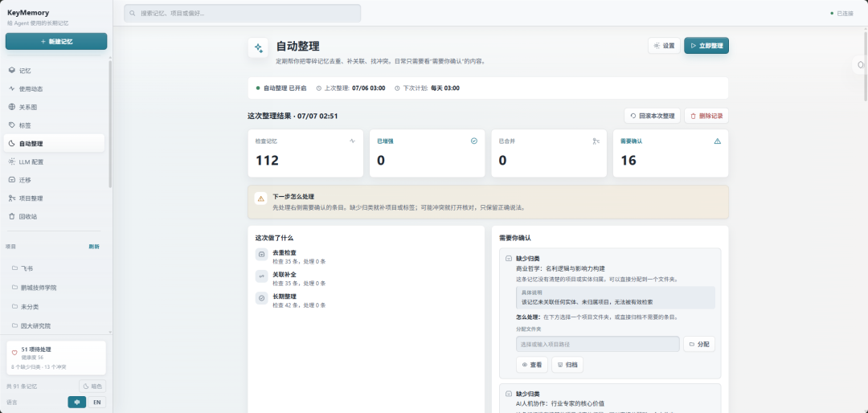Image resolution: width=868 pixels, height=413 pixels.
Task: Click 检查 42 条，处理 0 条 text
Action: (299, 305)
